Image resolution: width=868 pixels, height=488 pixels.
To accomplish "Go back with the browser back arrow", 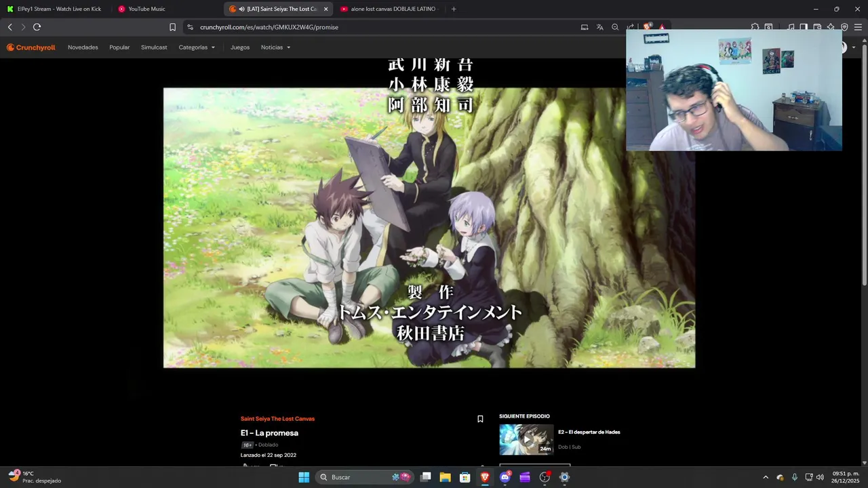I will pos(9,27).
